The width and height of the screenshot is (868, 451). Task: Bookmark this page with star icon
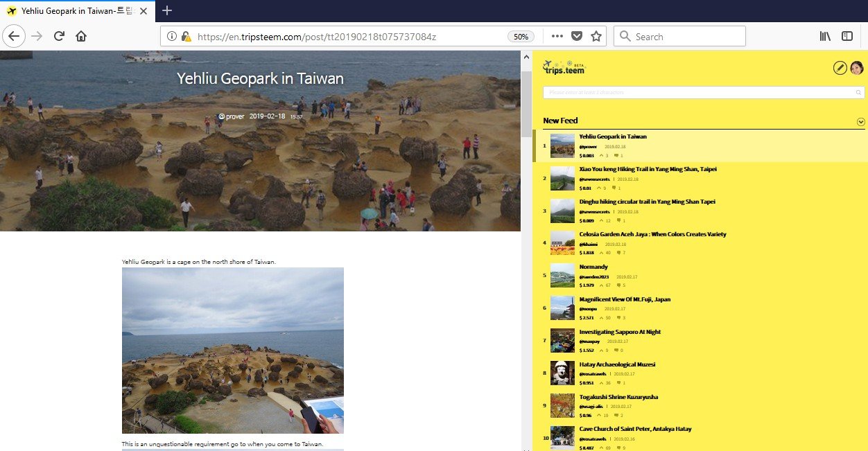point(596,36)
